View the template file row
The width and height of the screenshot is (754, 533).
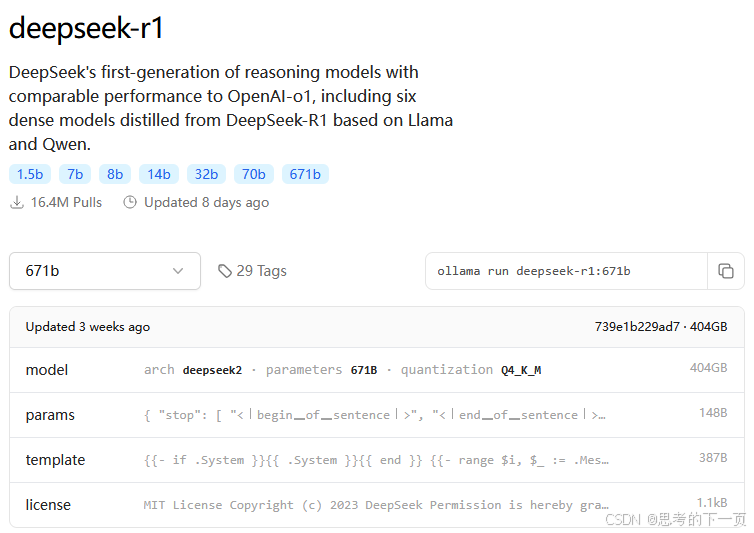[x=377, y=460]
